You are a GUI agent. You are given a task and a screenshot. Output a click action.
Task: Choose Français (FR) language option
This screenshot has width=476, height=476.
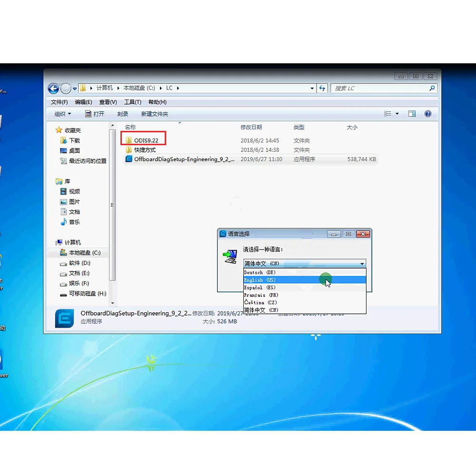tap(305, 295)
